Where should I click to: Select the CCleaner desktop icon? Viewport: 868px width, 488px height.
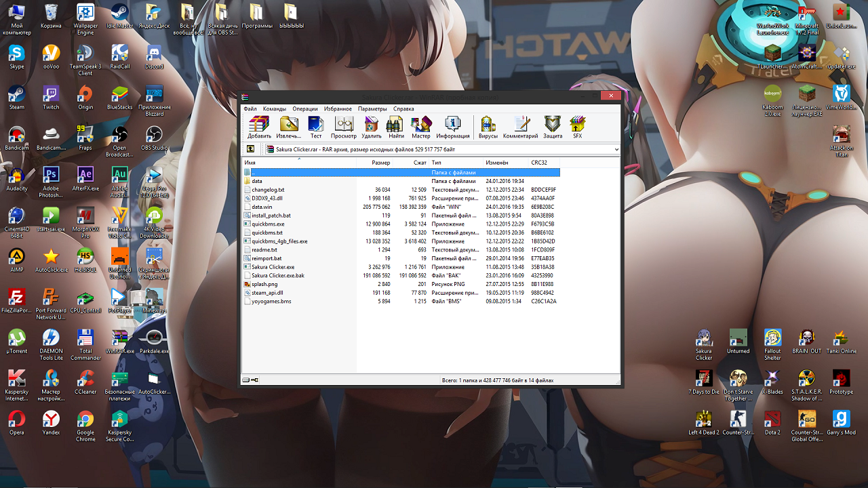pyautogui.click(x=85, y=382)
